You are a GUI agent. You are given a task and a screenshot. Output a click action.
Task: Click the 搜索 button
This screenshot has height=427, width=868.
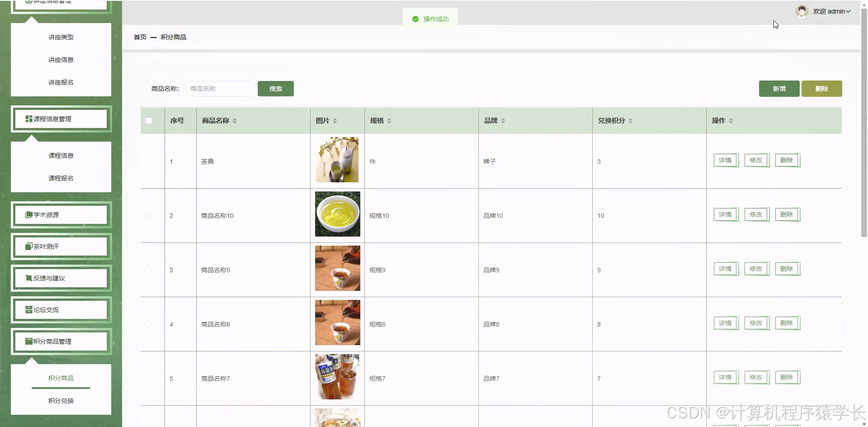276,89
